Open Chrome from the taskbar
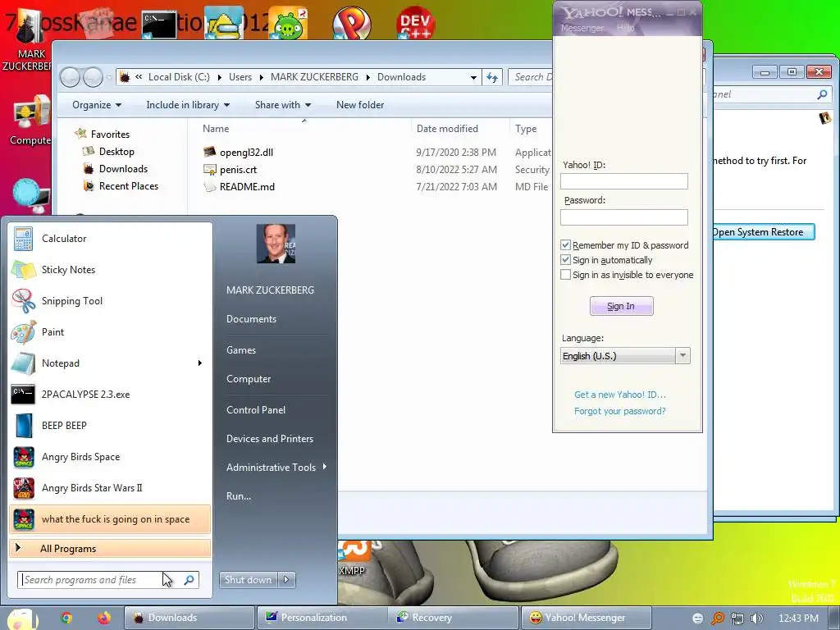 66,618
